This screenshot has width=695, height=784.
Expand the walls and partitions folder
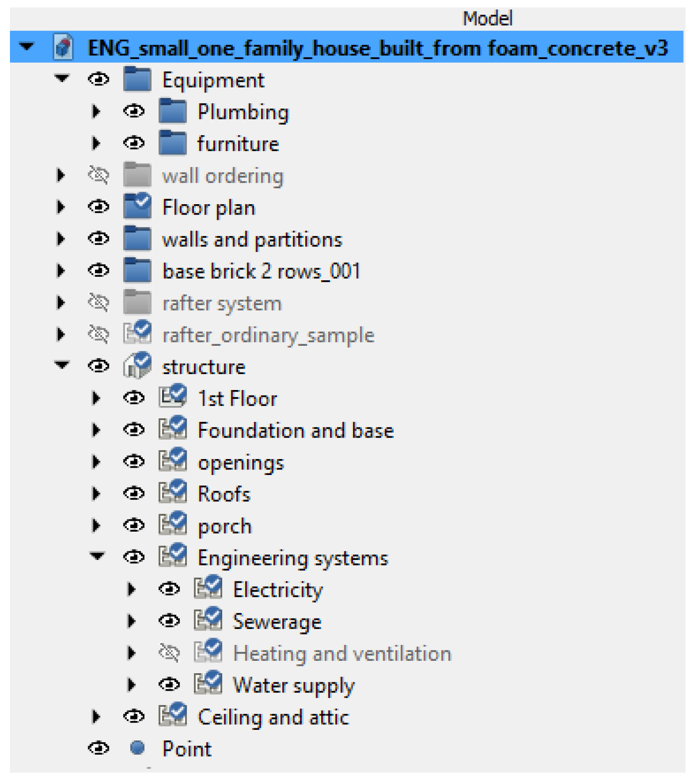point(61,239)
